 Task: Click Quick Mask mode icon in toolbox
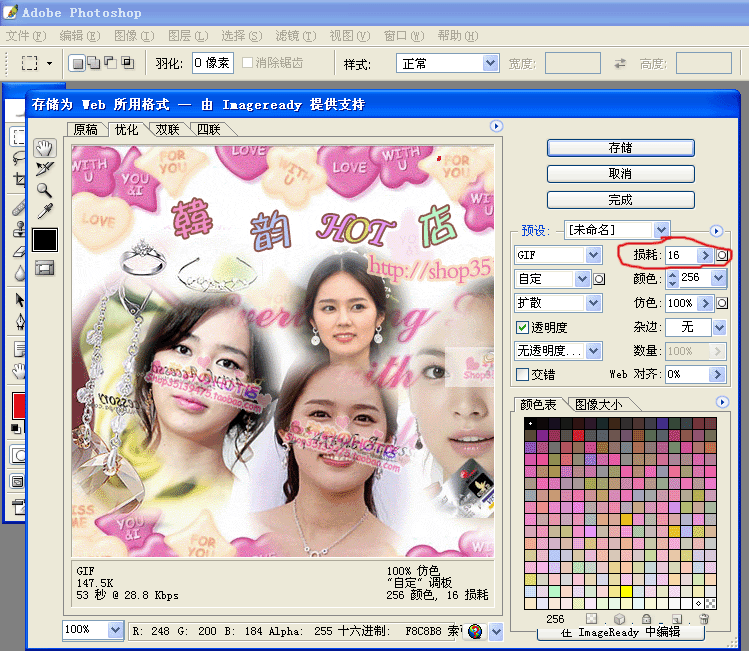pos(18,455)
